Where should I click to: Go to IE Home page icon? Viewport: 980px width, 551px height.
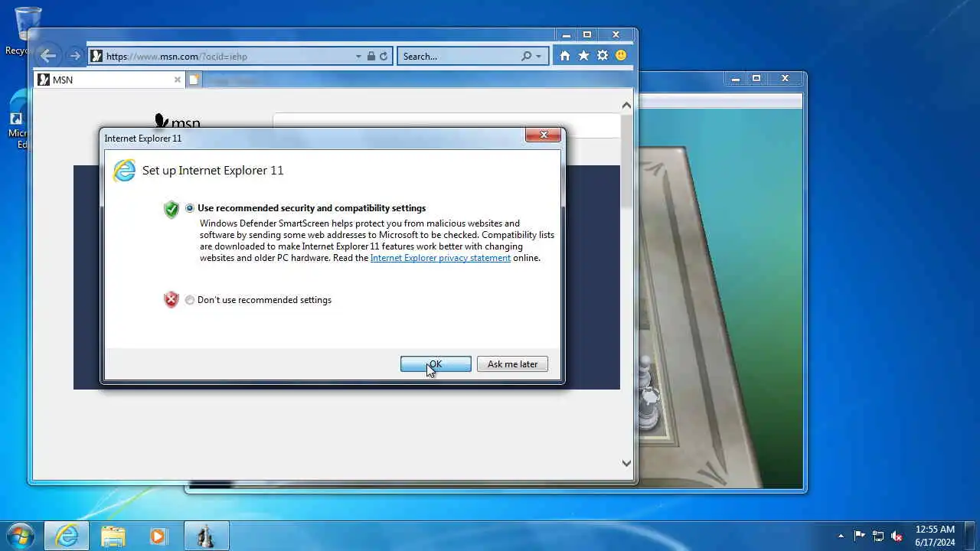(565, 56)
